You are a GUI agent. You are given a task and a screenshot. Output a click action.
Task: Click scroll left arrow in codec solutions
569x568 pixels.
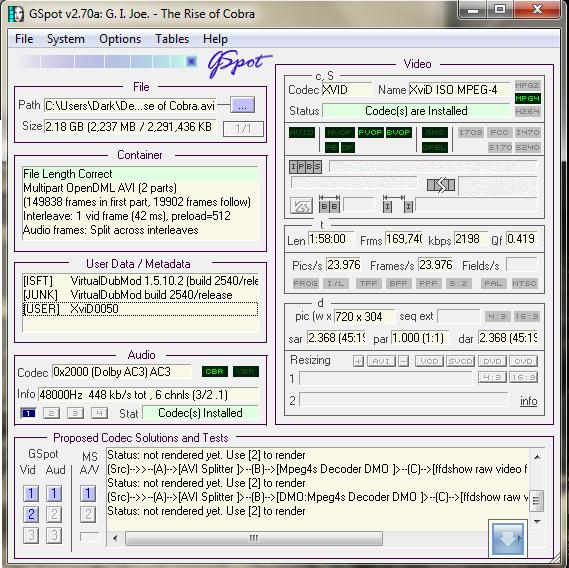click(115, 538)
